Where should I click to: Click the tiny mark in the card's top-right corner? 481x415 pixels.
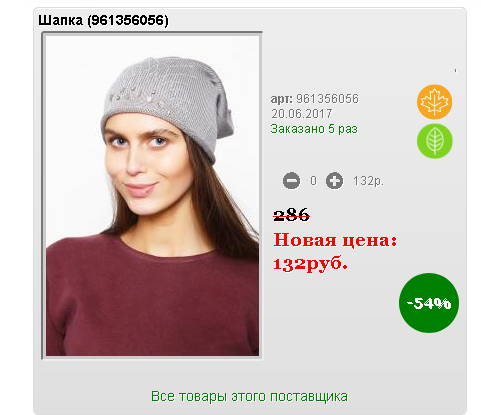pos(455,70)
